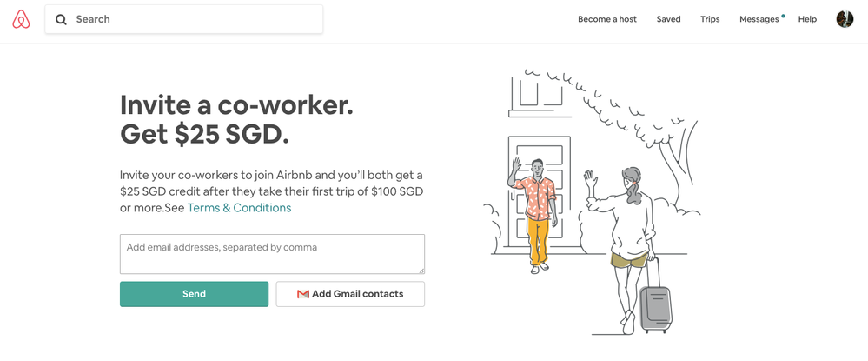This screenshot has width=868, height=361.
Task: Click the Messages notification dot
Action: coord(783,16)
